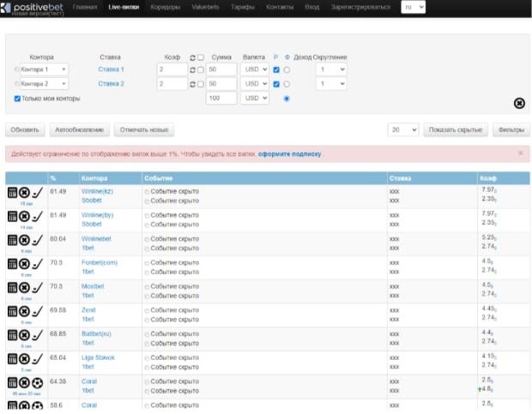Toggle the checkbox beside Ставка 2 coefficient

click(x=201, y=84)
